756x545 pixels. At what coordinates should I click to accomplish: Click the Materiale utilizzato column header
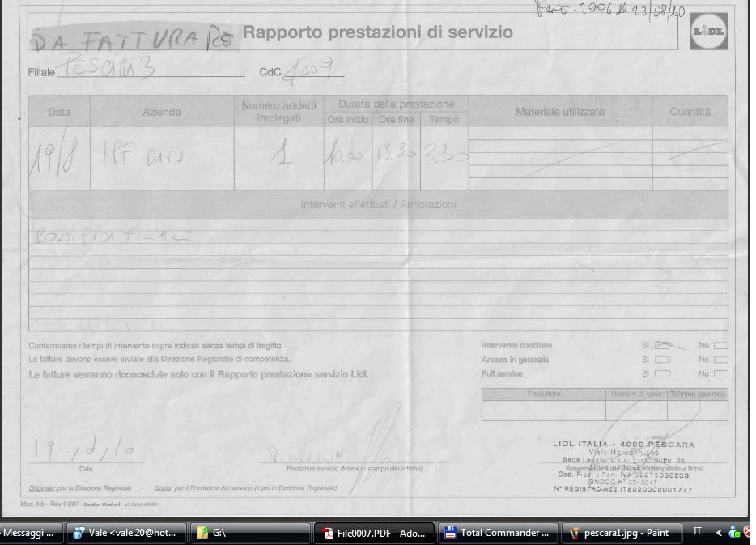(x=559, y=112)
